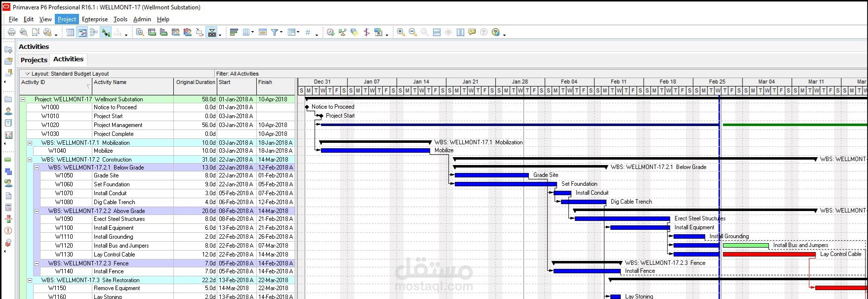Viewport: 868px width, 299px height.
Task: Show the Activity Table view icon
Action: coord(70,32)
